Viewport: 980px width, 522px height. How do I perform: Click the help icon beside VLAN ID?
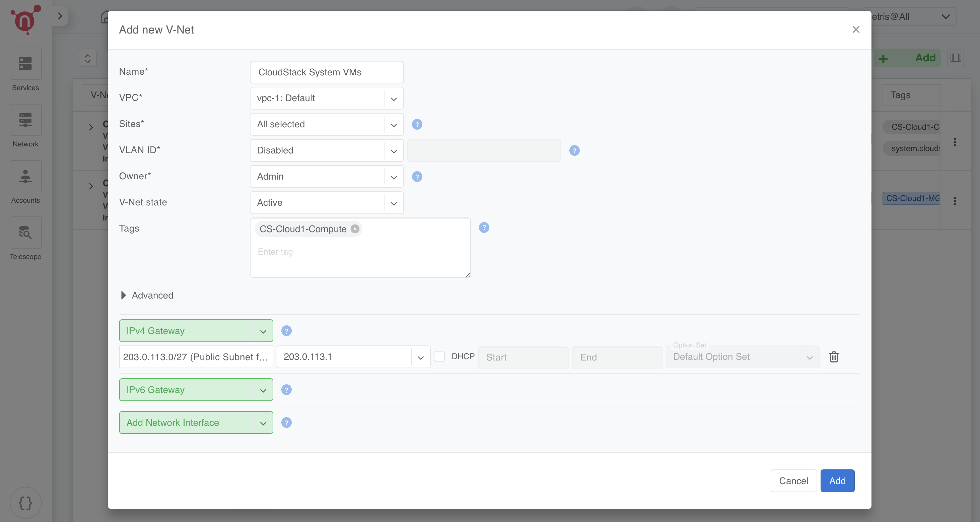pos(574,151)
